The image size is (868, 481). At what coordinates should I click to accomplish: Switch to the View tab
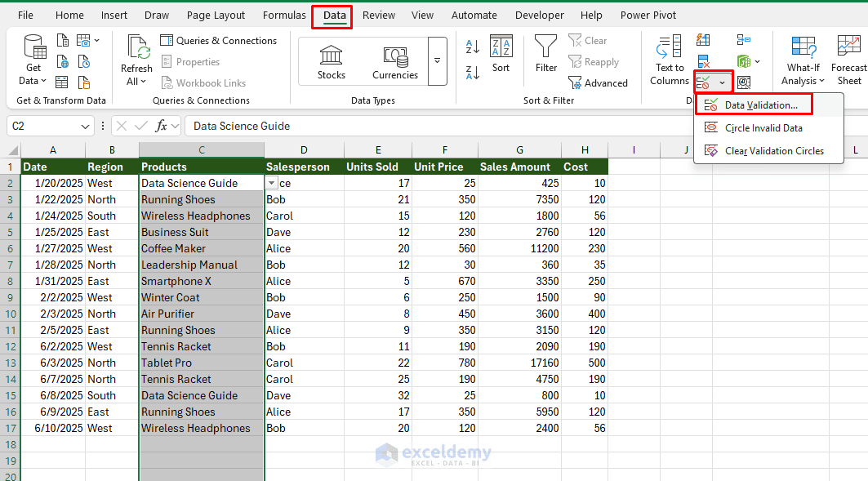(422, 16)
